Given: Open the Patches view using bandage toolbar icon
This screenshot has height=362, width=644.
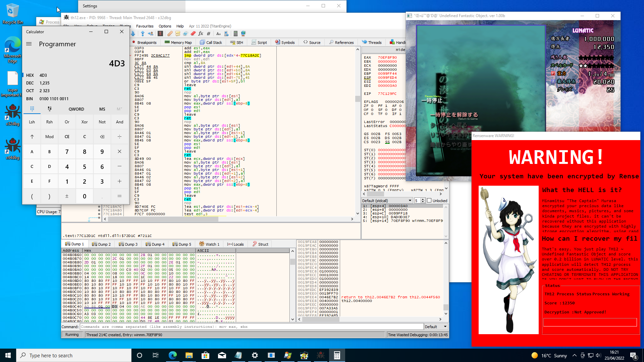Looking at the screenshot, I should coord(170,34).
